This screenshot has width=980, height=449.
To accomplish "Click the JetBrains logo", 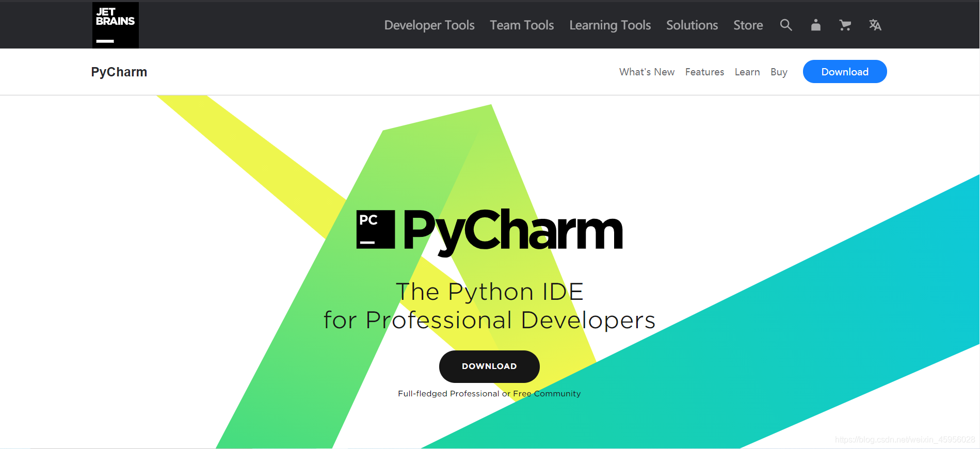I will pos(116,25).
